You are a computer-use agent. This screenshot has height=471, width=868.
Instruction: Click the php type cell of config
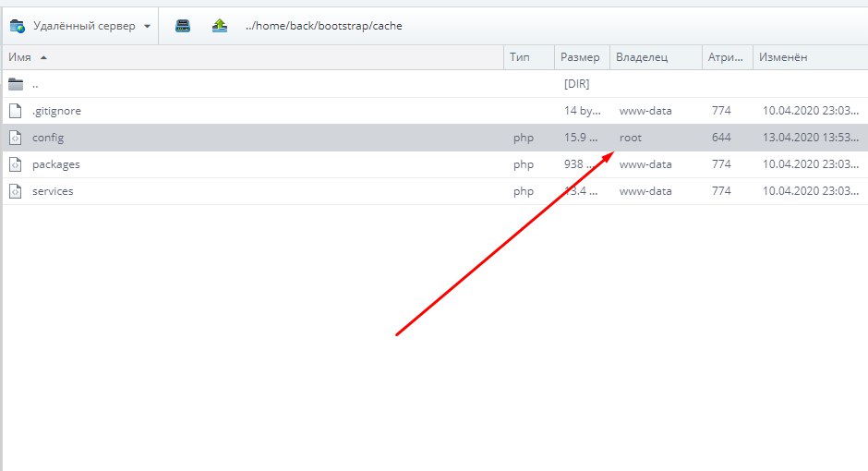524,139
